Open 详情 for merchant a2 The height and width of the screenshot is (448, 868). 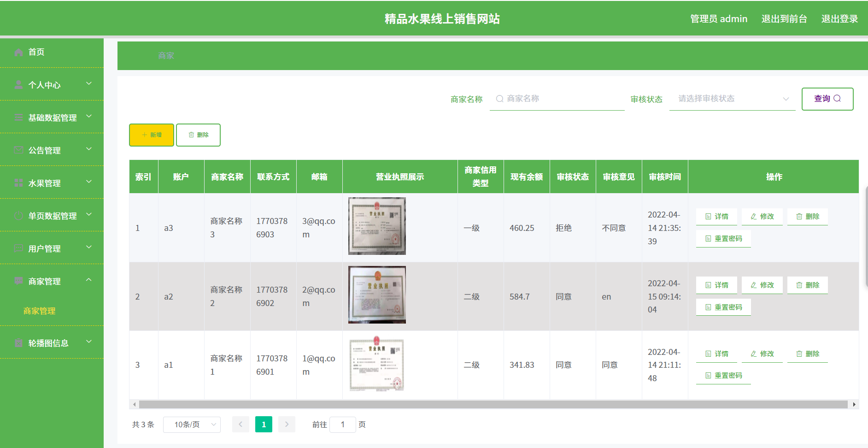coord(716,285)
